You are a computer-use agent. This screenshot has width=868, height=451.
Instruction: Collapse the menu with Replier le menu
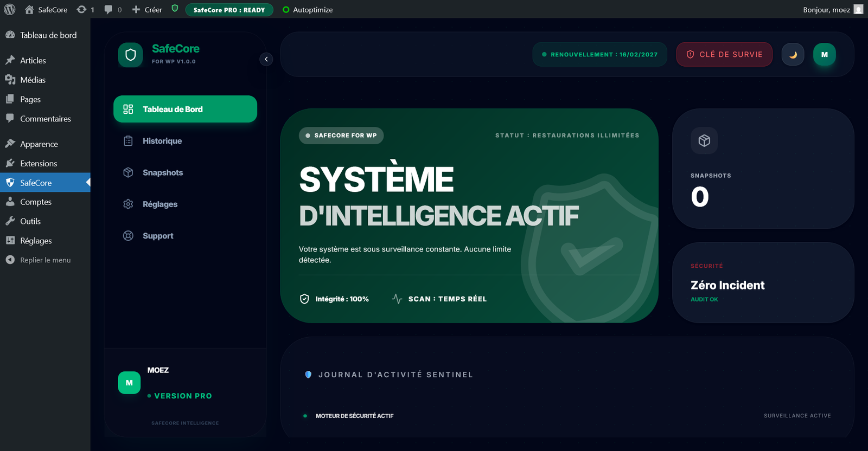tap(45, 260)
